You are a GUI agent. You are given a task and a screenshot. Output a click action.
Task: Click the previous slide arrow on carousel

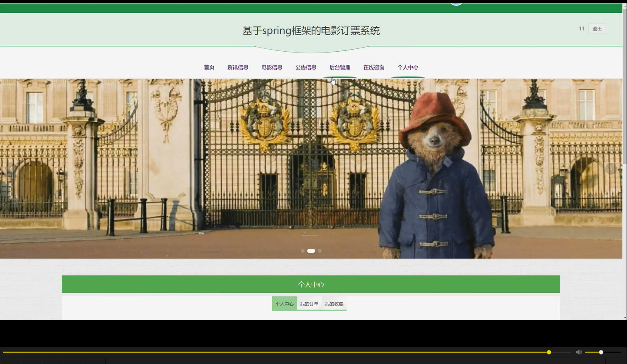[10, 168]
